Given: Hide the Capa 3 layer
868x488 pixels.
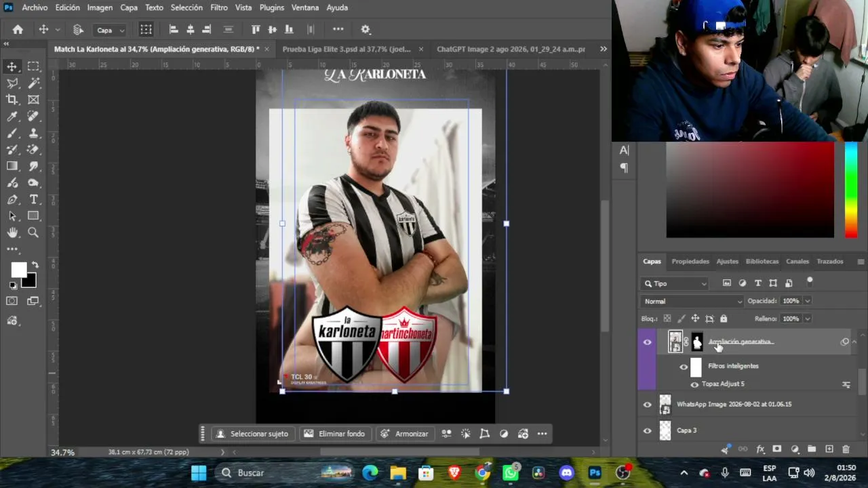Looking at the screenshot, I should point(647,430).
